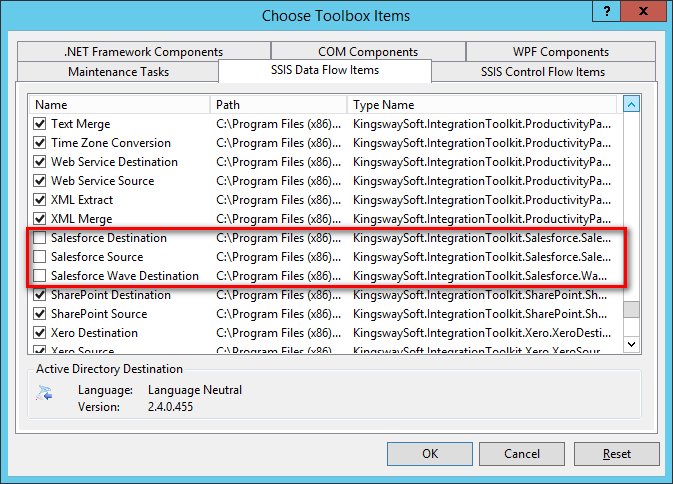Select the Time Zone Conversion item name
The image size is (673, 484).
(x=111, y=143)
